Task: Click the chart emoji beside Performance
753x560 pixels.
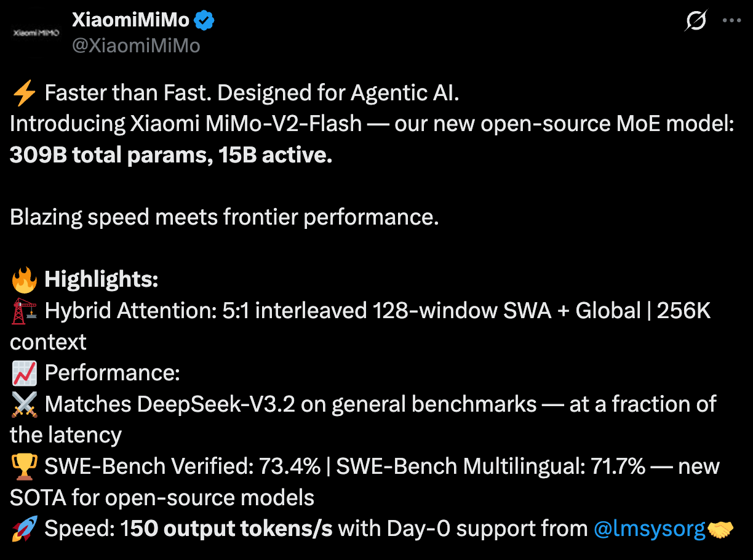Action: [x=24, y=374]
